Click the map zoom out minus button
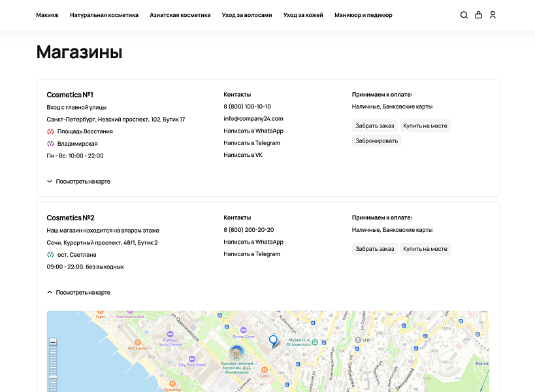 pos(53,342)
